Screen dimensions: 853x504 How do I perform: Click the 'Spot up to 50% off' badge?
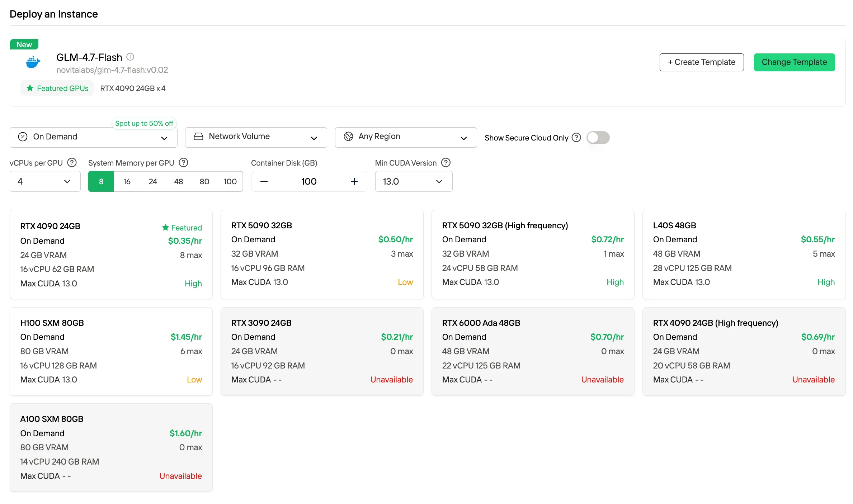[144, 123]
